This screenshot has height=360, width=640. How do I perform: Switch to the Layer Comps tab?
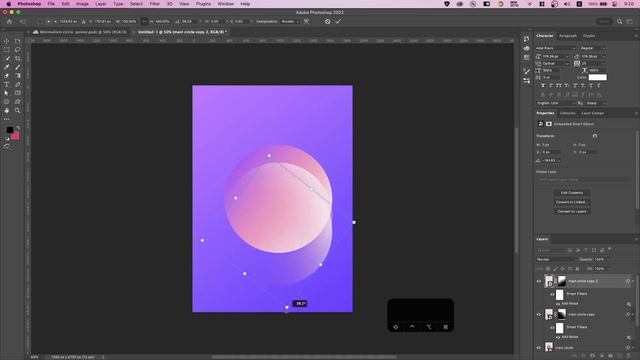(x=593, y=113)
